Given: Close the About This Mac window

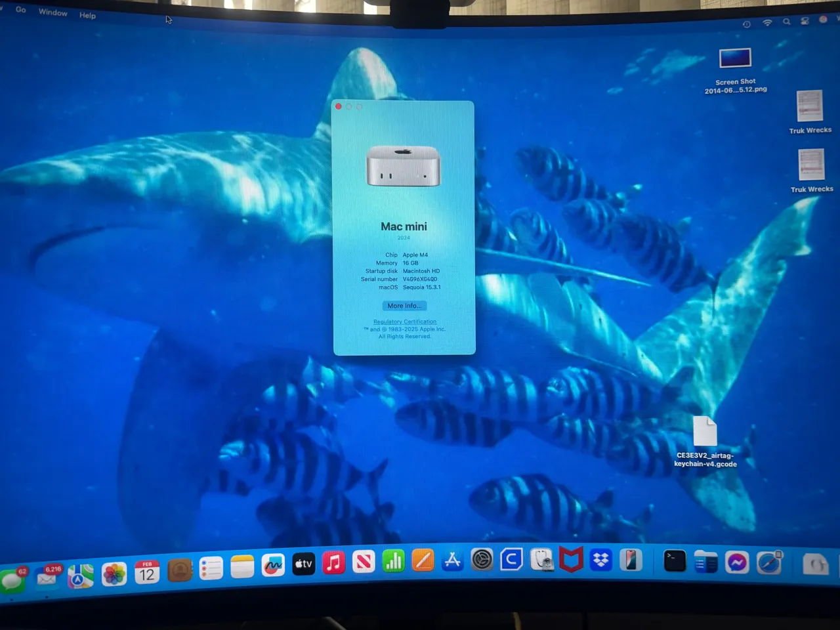Looking at the screenshot, I should (x=339, y=106).
